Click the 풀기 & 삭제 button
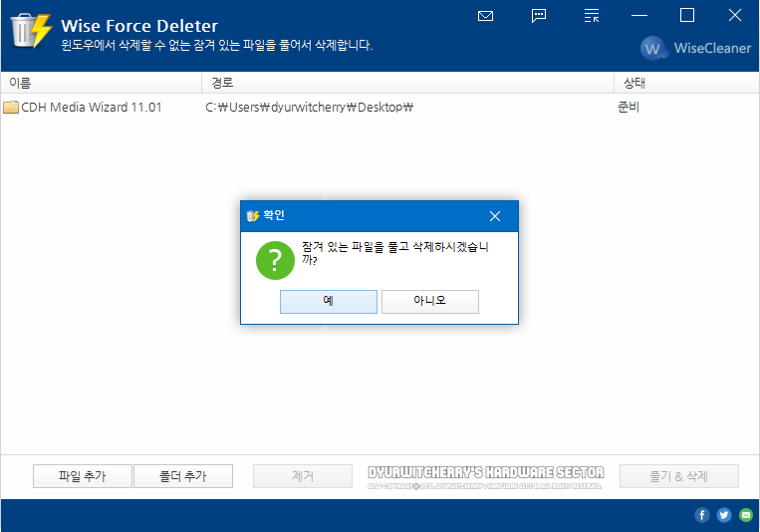760x532 pixels. [679, 476]
